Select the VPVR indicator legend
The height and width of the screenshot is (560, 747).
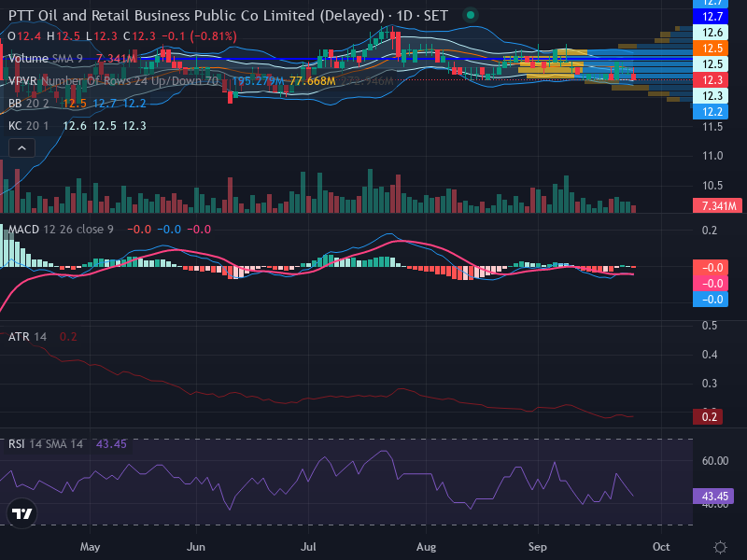coord(113,81)
